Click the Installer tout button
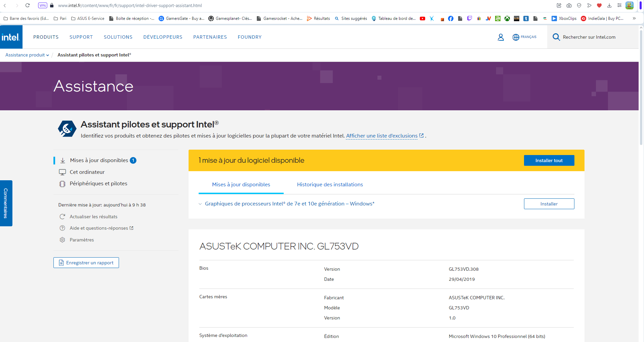Image resolution: width=644 pixels, height=342 pixels. 549,160
